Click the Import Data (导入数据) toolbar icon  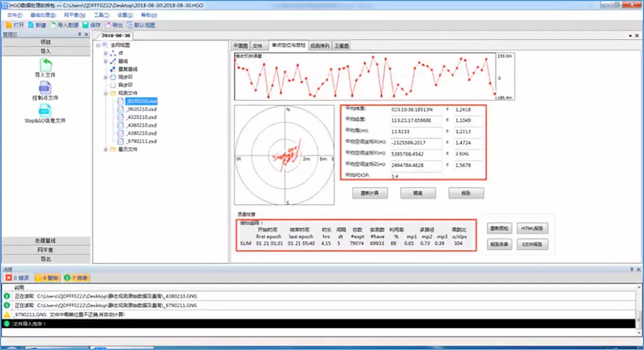tap(54, 26)
